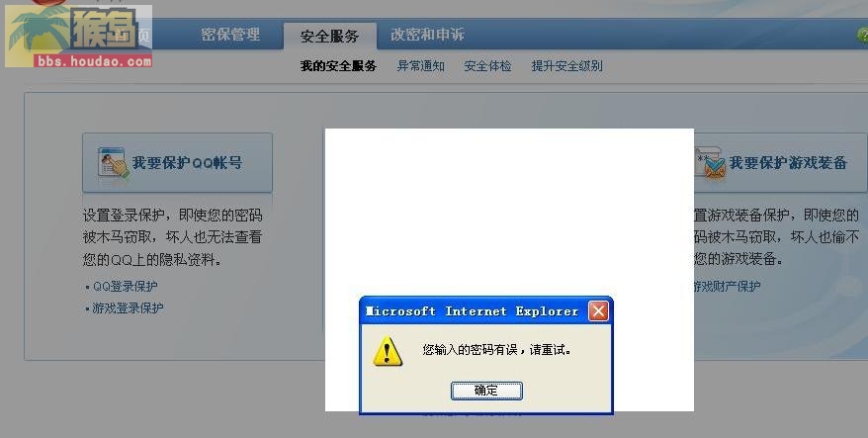The width and height of the screenshot is (868, 438).
Task: Go to the 首页 tab
Action: pyautogui.click(x=131, y=35)
